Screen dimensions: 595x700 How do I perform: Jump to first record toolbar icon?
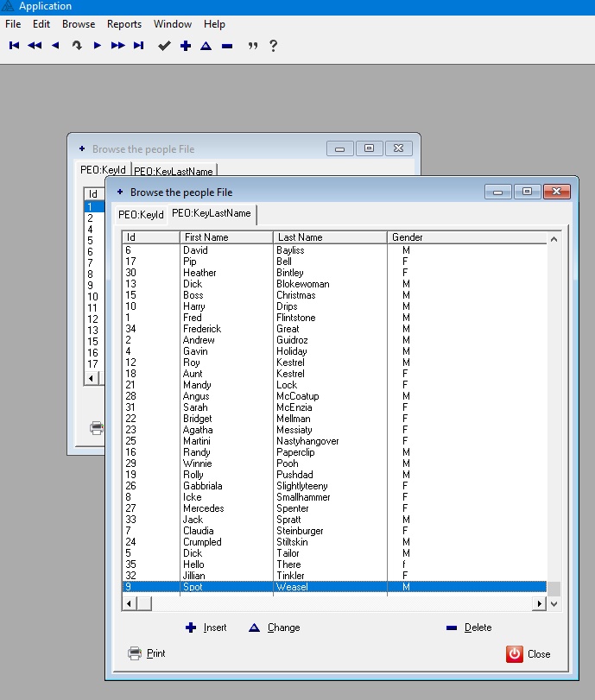[x=14, y=46]
